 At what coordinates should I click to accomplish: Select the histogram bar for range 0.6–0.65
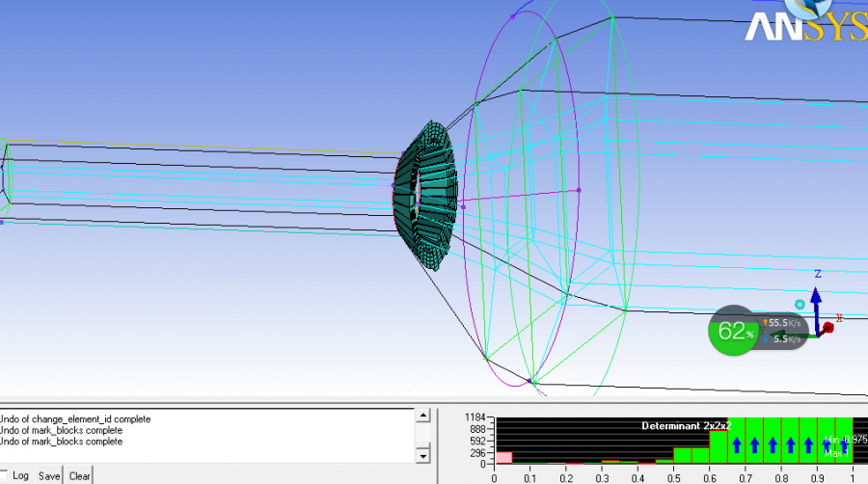point(718,447)
